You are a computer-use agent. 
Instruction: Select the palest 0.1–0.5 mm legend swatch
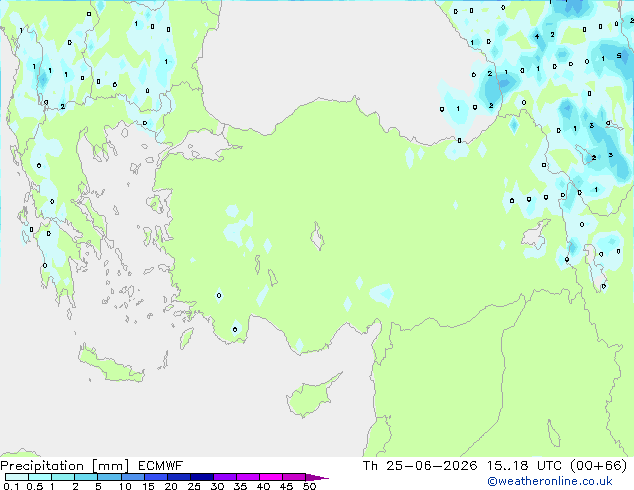point(17,477)
